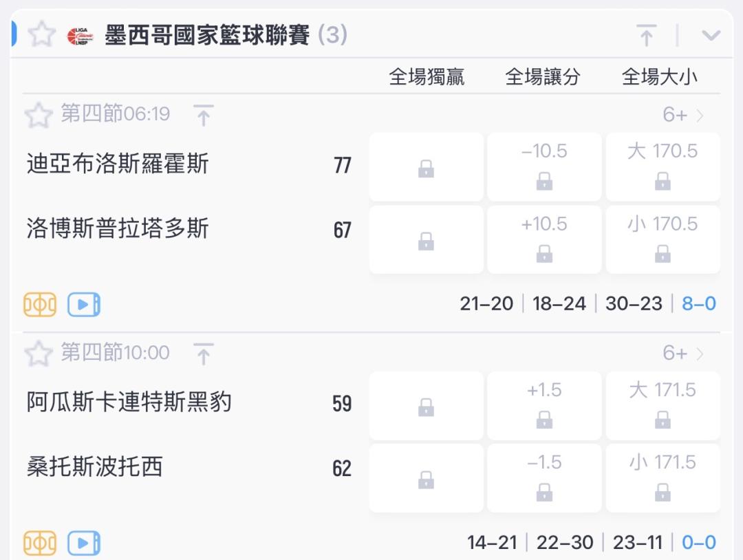The image size is (743, 560).
Task: Pin the 第四節06:19 match to top
Action: click(204, 115)
